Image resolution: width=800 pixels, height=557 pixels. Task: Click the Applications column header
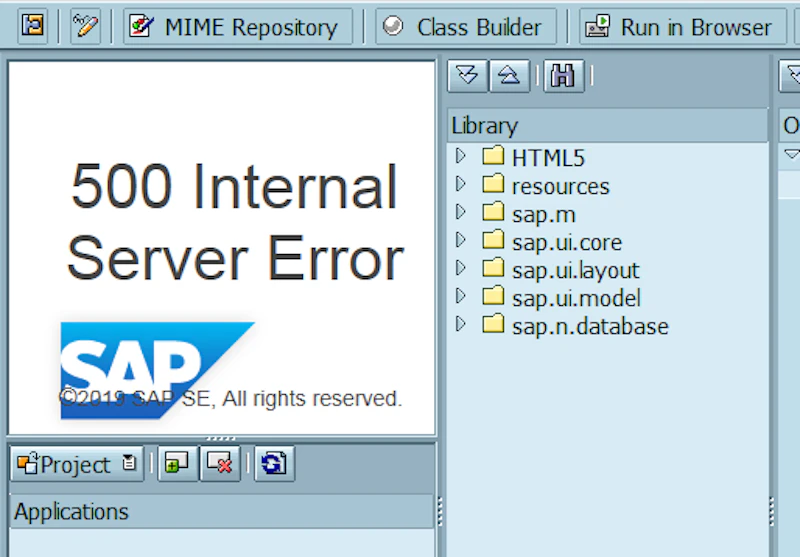222,512
